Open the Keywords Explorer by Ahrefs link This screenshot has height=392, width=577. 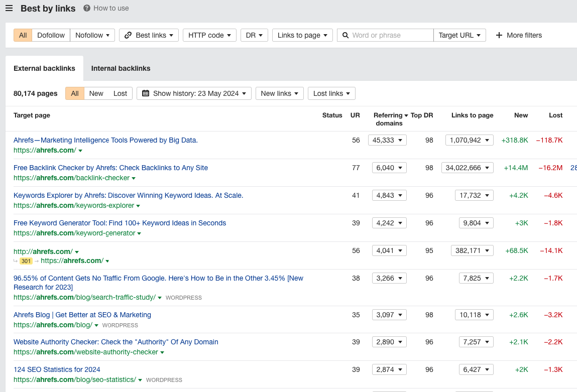point(128,195)
